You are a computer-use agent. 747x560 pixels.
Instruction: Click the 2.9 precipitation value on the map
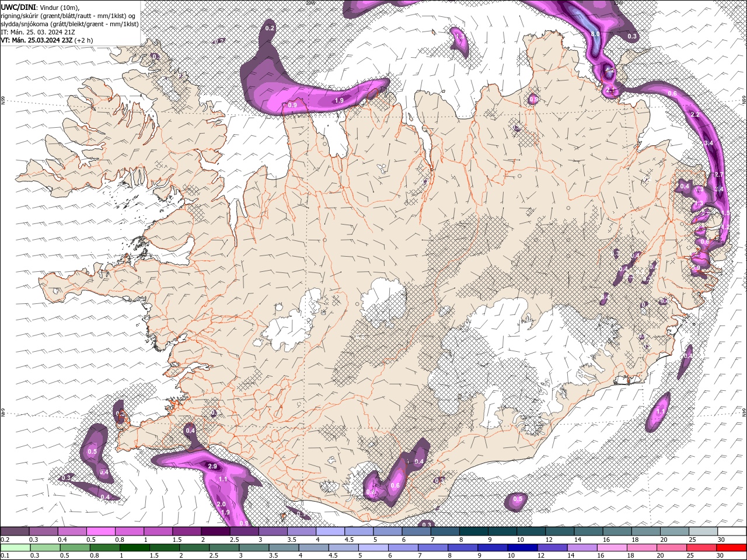(212, 466)
